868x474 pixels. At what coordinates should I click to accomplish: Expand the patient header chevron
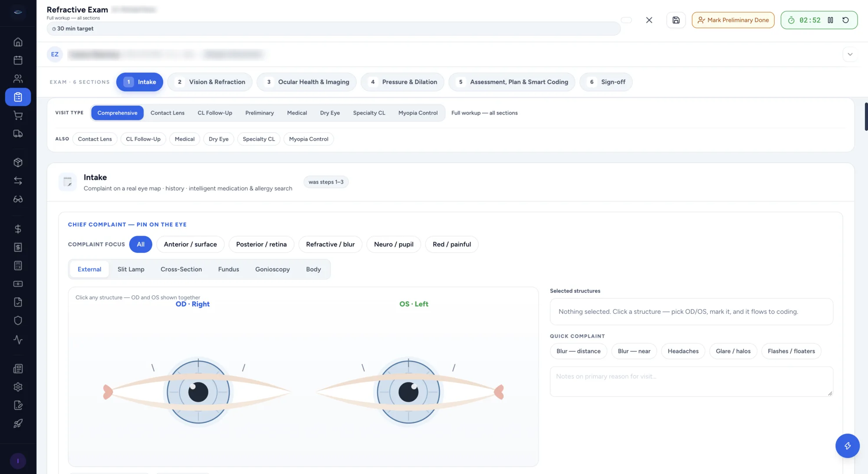850,54
